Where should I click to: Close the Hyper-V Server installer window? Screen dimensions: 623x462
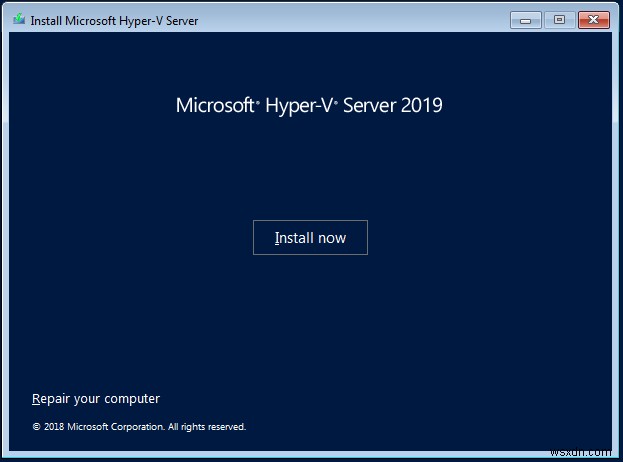pos(594,20)
